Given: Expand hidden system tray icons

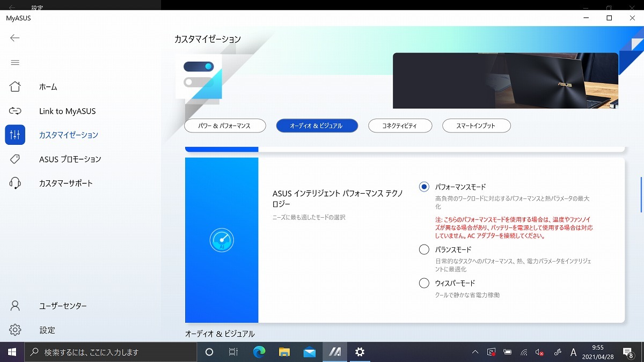Looking at the screenshot, I should click(x=475, y=352).
